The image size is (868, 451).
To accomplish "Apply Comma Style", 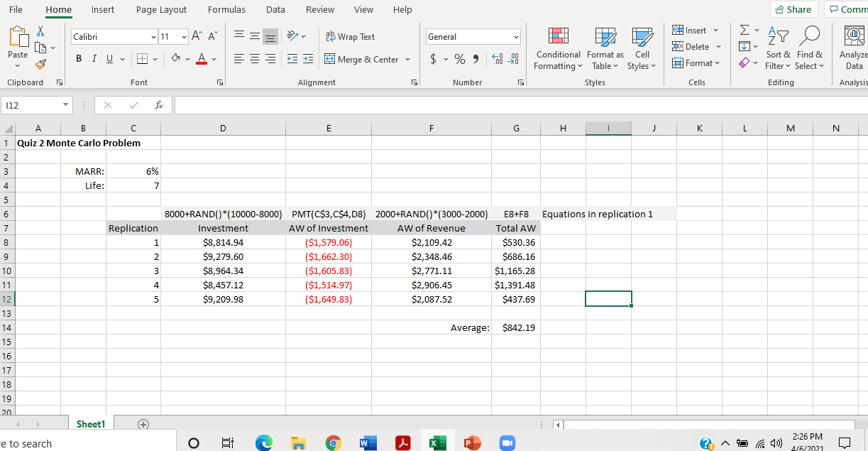I will tap(476, 60).
